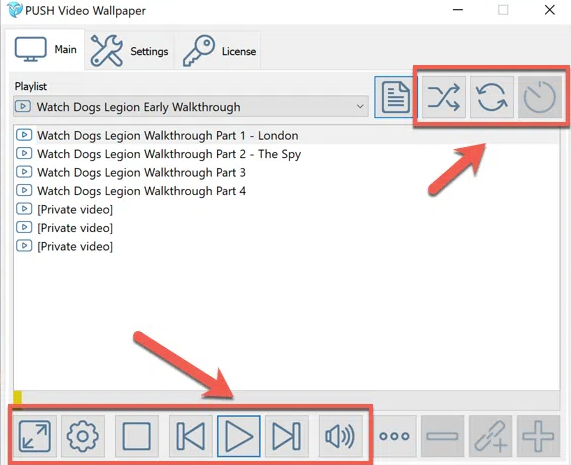Switch to the Main tab

(46, 50)
